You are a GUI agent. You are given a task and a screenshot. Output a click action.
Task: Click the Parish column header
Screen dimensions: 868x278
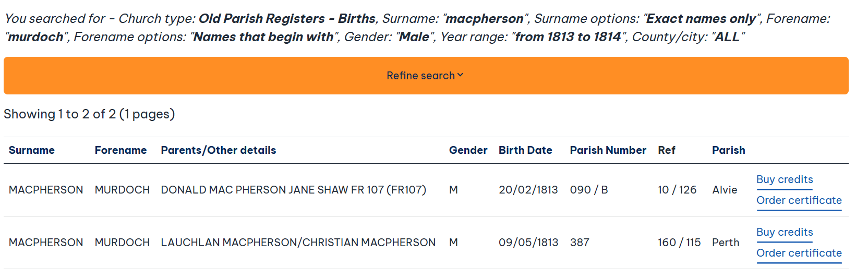[728, 150]
